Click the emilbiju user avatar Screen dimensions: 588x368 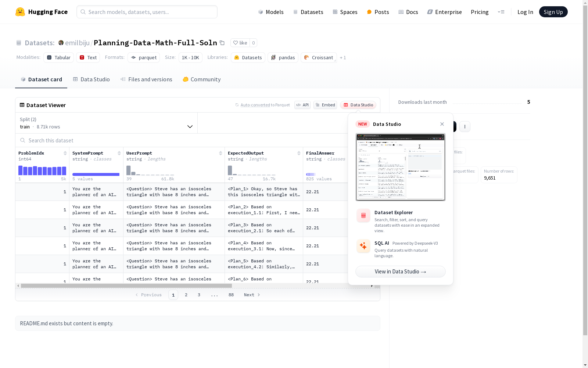pos(61,43)
